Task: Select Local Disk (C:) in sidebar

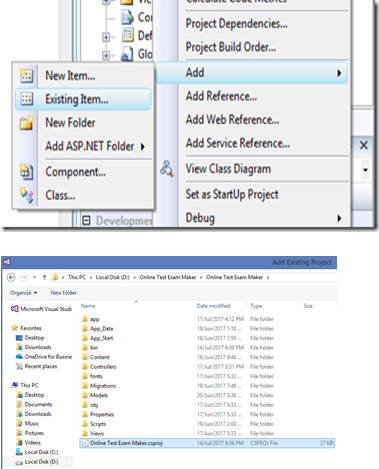Action: [x=37, y=452]
